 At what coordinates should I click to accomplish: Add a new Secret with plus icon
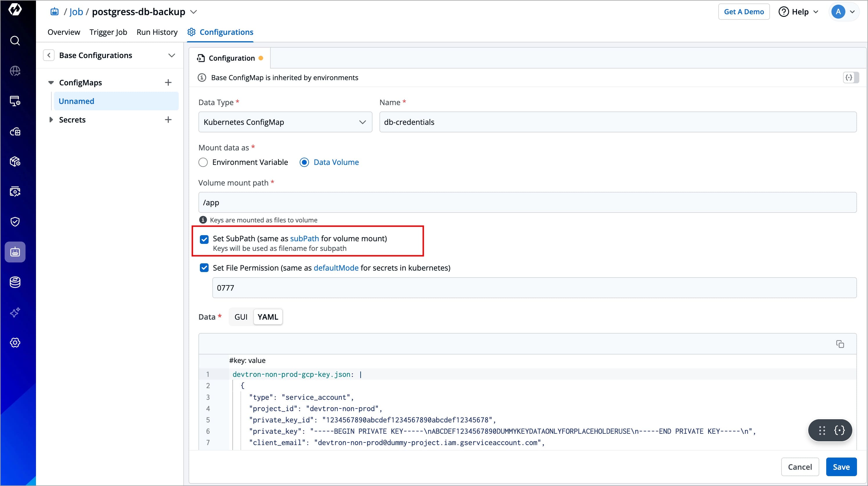click(x=168, y=120)
